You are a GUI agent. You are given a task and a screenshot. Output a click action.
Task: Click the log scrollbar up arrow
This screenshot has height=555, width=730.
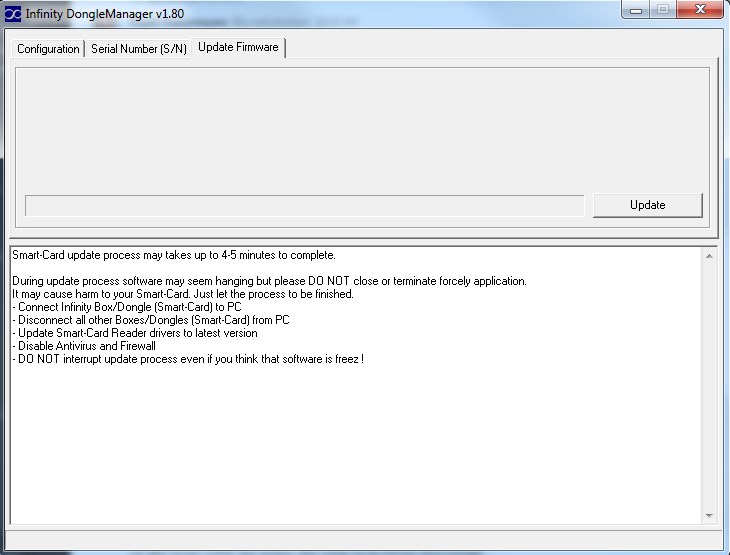tap(709, 256)
